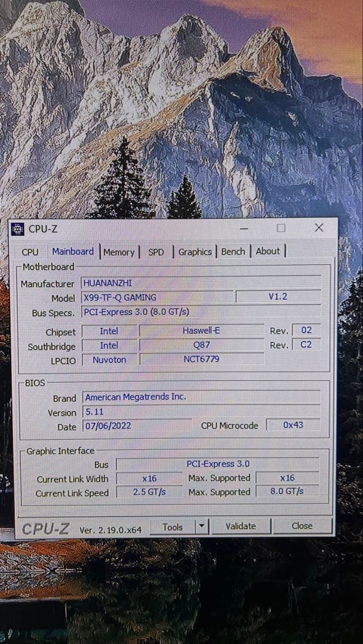The width and height of the screenshot is (363, 644).
Task: Go to the SPD tab
Action: (x=156, y=252)
